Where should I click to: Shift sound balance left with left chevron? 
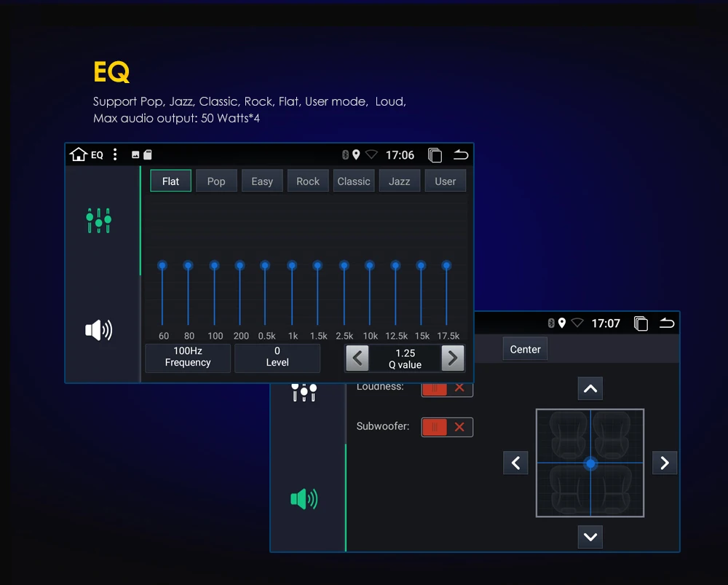pyautogui.click(x=516, y=463)
